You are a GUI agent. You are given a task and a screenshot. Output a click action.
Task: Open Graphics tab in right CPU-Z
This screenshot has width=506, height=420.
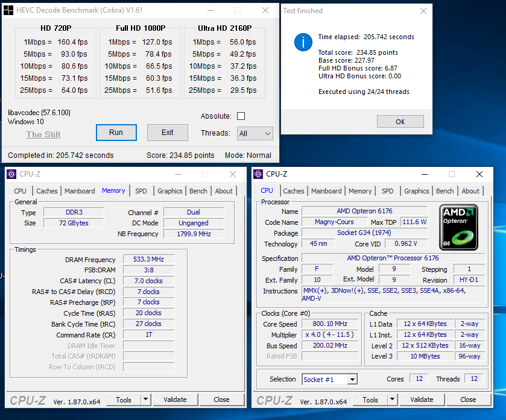click(x=417, y=191)
